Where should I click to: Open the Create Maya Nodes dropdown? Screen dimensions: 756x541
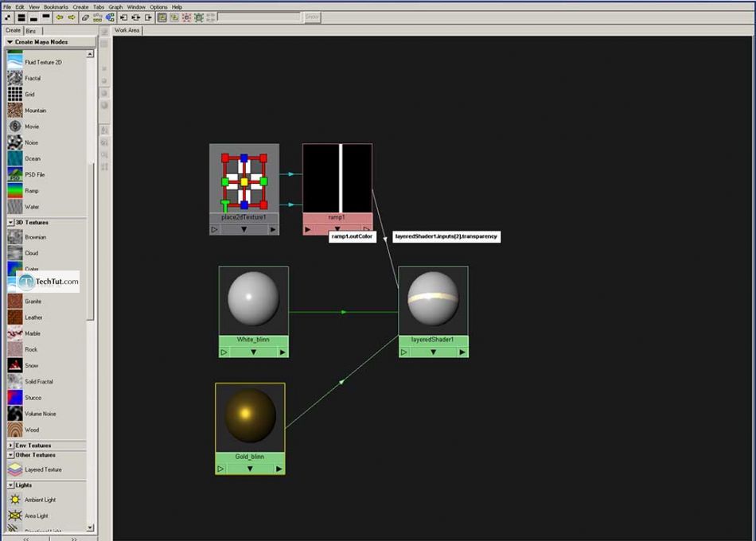tap(10, 42)
